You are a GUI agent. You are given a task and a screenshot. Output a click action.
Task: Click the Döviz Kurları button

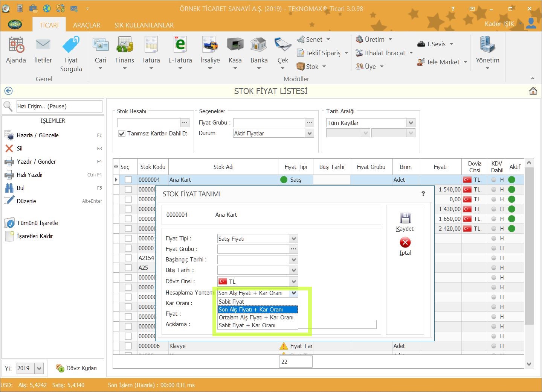pyautogui.click(x=76, y=368)
